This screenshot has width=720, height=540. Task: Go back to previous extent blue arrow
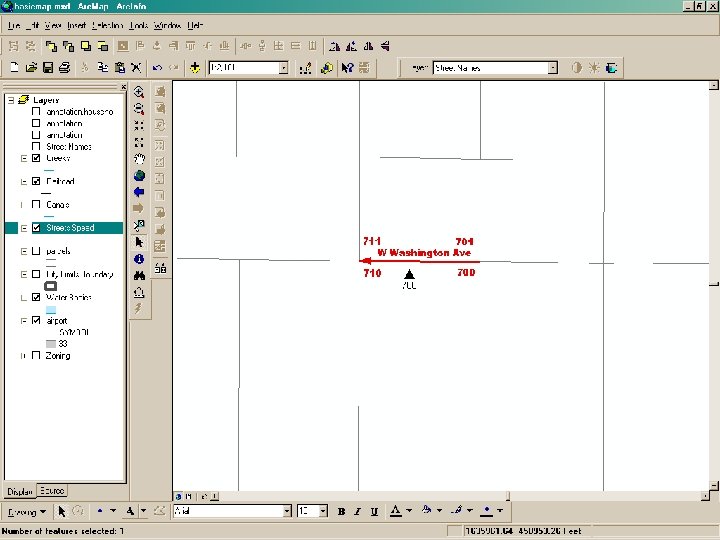coord(139,192)
